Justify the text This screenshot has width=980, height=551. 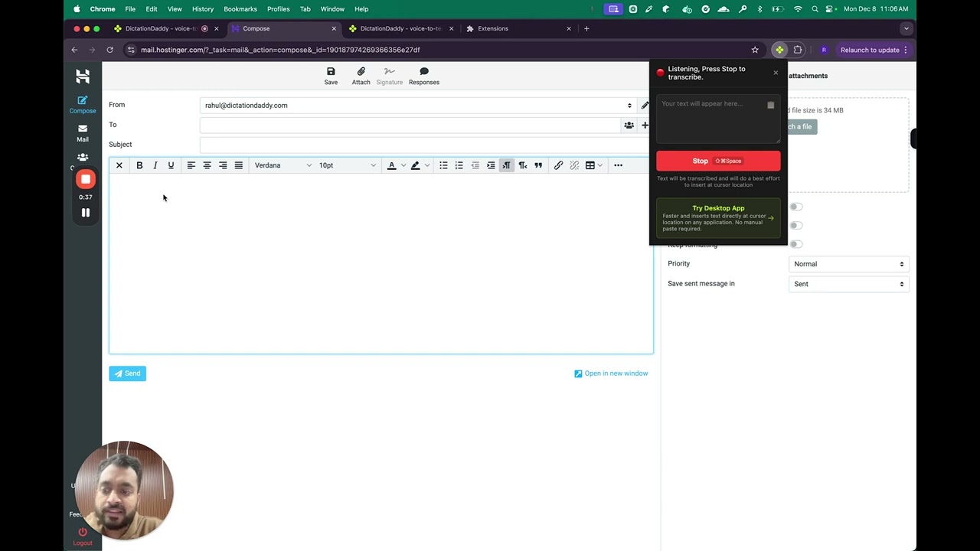[239, 165]
